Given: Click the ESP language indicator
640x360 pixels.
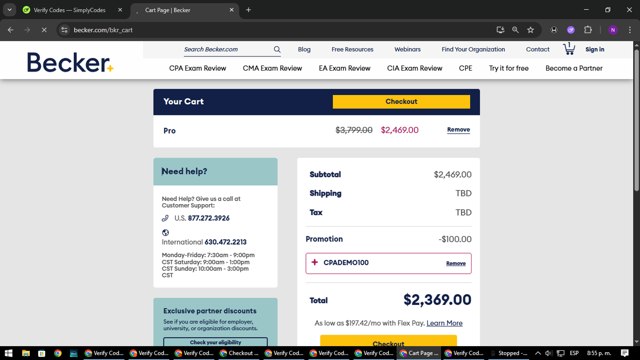Looking at the screenshot, I should (574, 353).
